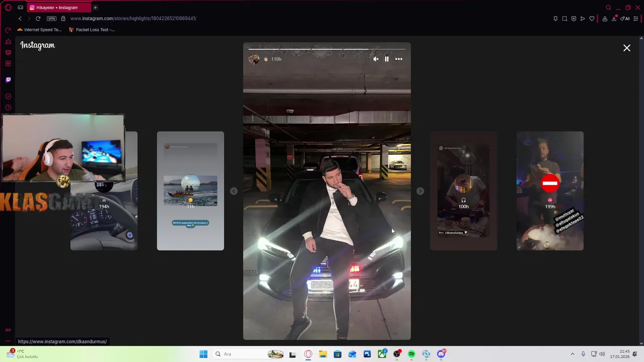Open the GX sidebar bottom icon
The width and height of the screenshot is (644, 362).
(x=8, y=330)
